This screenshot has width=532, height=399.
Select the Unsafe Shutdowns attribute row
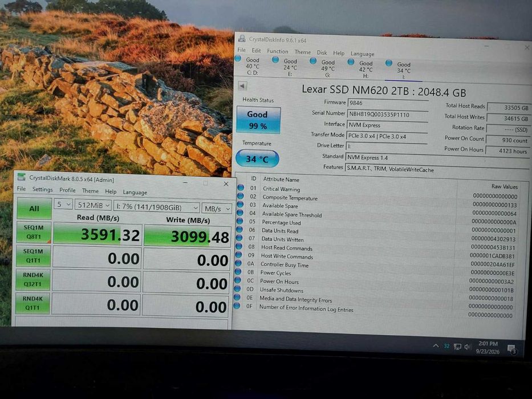pyautogui.click(x=374, y=294)
